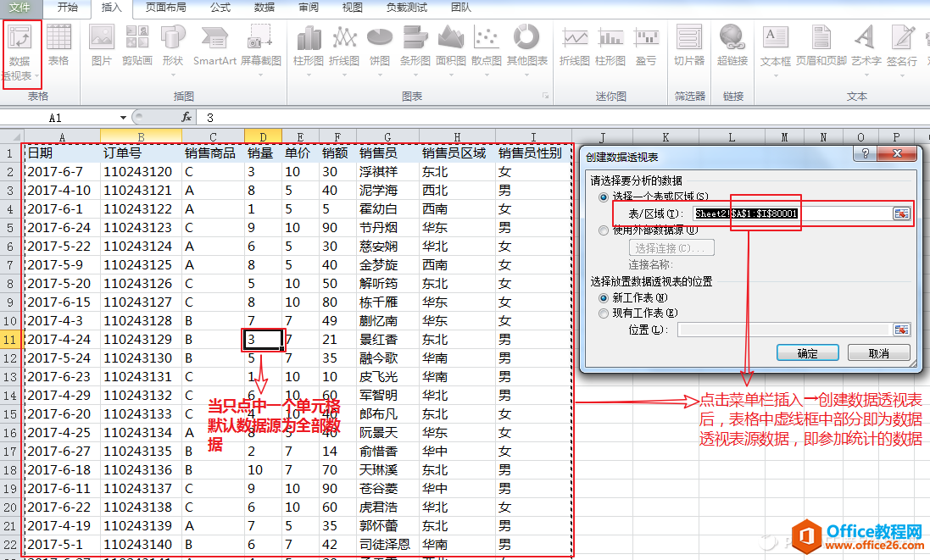Expand the 图表 group dialog launcher

544,97
